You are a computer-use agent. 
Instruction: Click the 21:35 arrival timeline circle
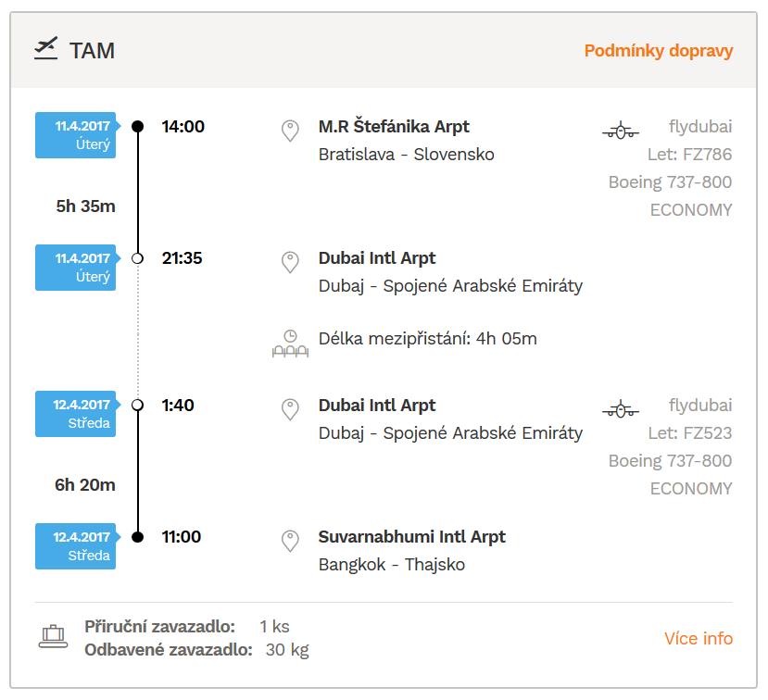tap(138, 258)
